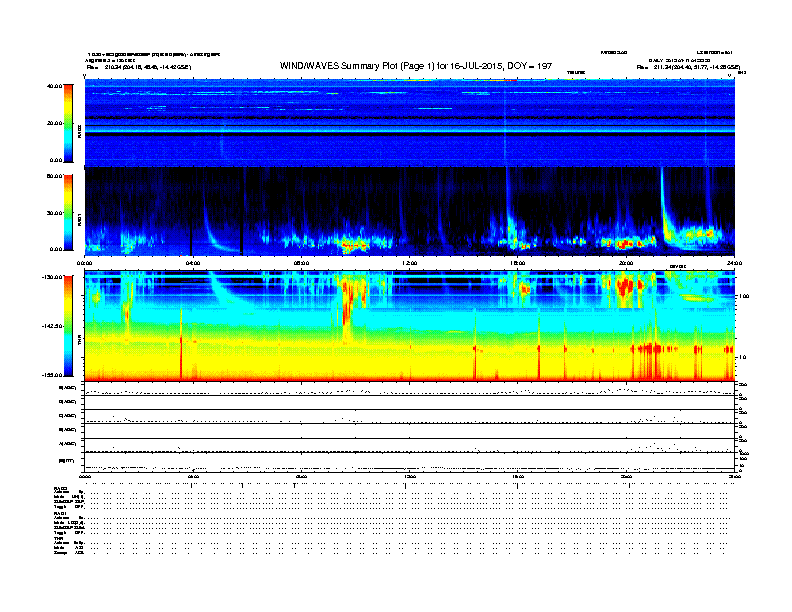Image resolution: width=792 pixels, height=612 pixels.
Task: Select the -155.00 label on TNR scale
Action: 53,375
